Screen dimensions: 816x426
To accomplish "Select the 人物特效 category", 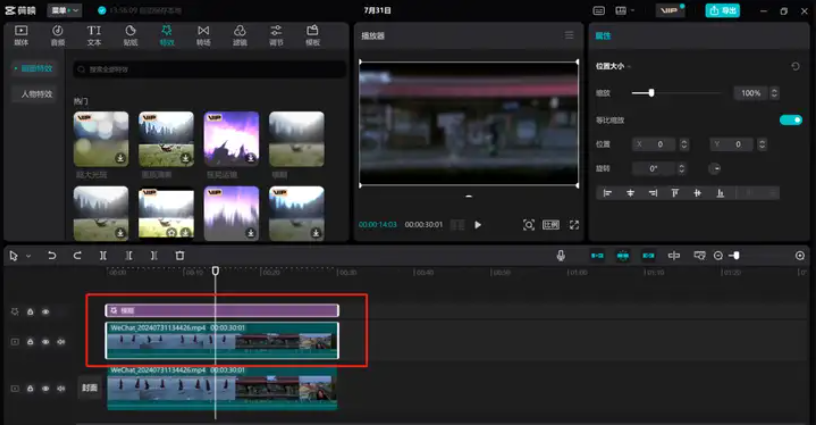I will [38, 94].
